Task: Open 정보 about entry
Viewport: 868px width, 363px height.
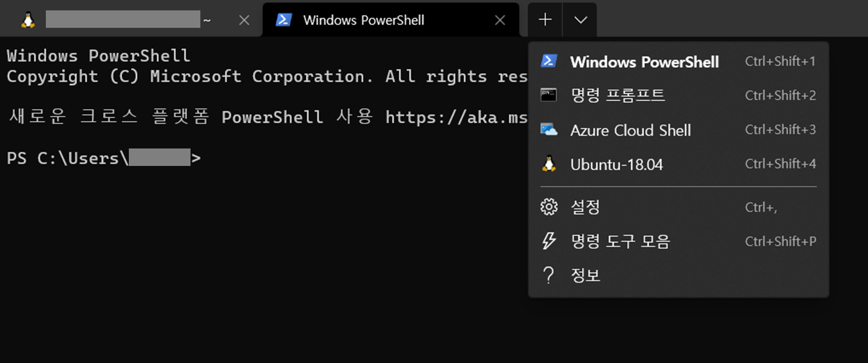Action: point(679,275)
